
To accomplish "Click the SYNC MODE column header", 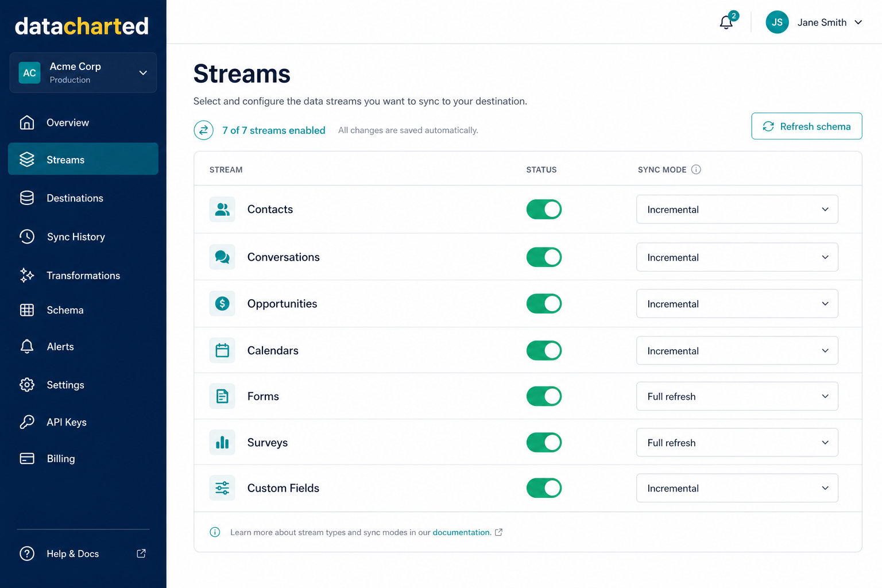I will pyautogui.click(x=662, y=169).
